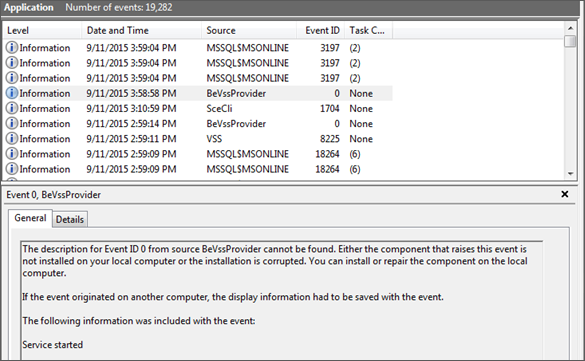This screenshot has height=361, width=585.
Task: Sort by the Task Category column header
Action: point(368,31)
